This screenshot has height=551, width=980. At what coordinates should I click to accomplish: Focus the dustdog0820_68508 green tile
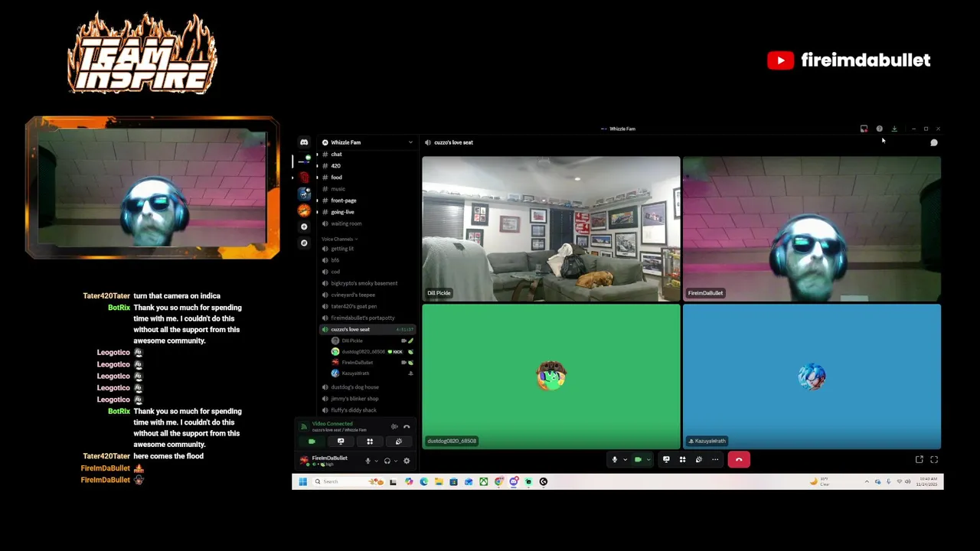(x=550, y=377)
